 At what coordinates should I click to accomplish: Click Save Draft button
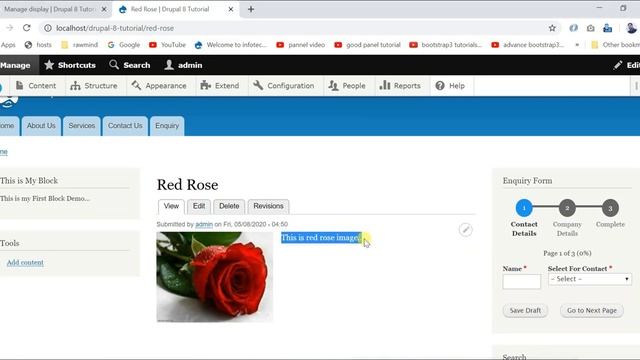[x=525, y=311]
